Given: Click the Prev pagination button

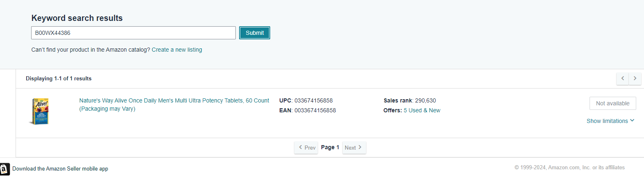Looking at the screenshot, I should (306, 148).
